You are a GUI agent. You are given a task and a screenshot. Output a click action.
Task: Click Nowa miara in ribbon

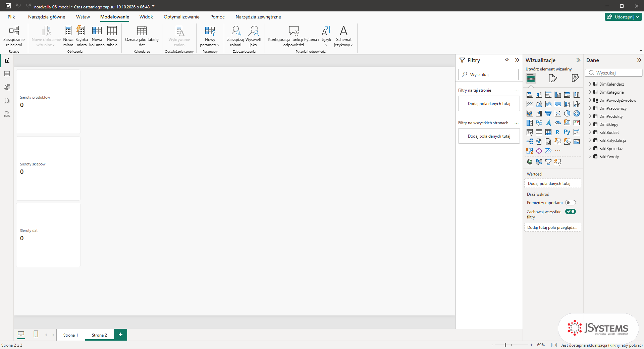coord(68,36)
